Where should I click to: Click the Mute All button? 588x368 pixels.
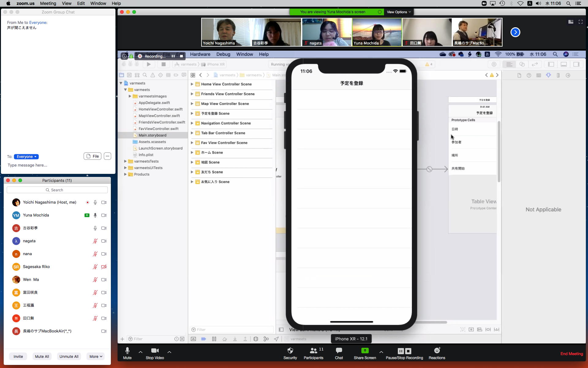coord(42,356)
